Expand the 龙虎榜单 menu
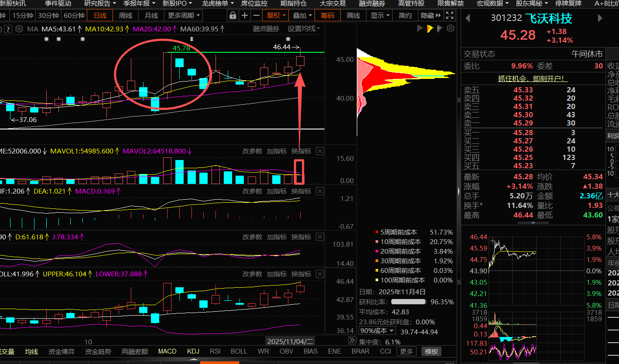 (x=218, y=3)
